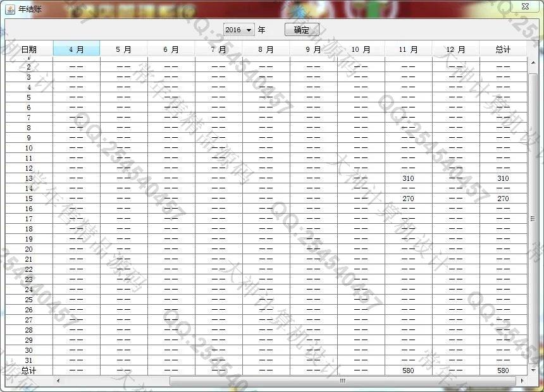
Task: Select the 310 cell under 11 月
Action: pos(409,178)
